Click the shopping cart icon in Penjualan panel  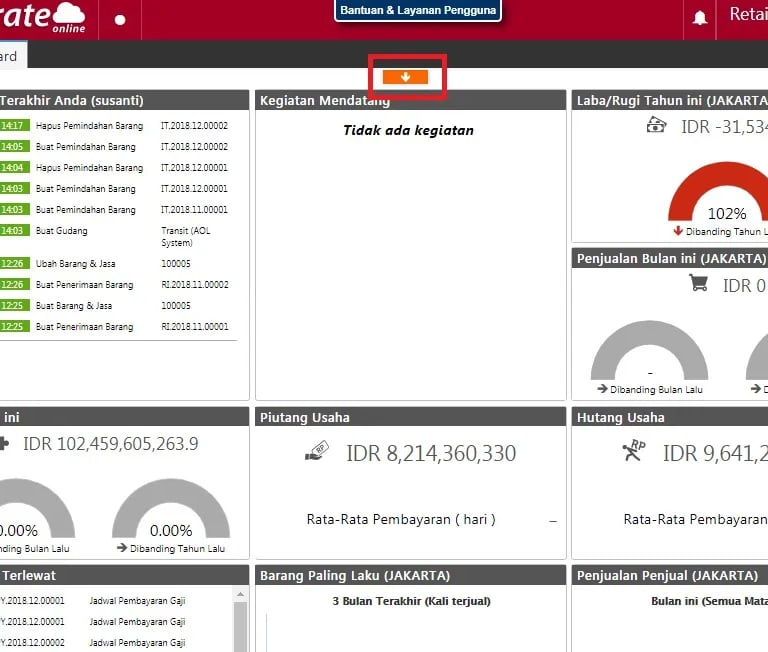[x=698, y=283]
